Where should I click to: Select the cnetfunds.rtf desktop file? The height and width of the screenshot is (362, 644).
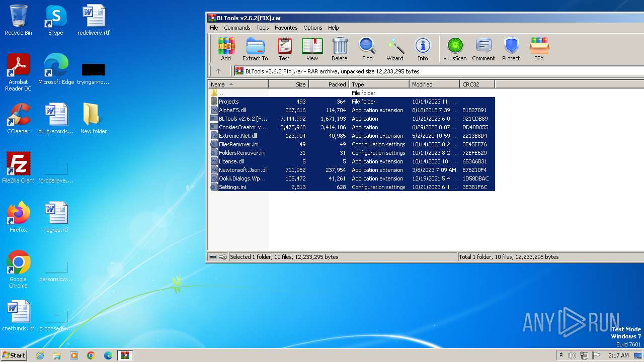click(18, 316)
